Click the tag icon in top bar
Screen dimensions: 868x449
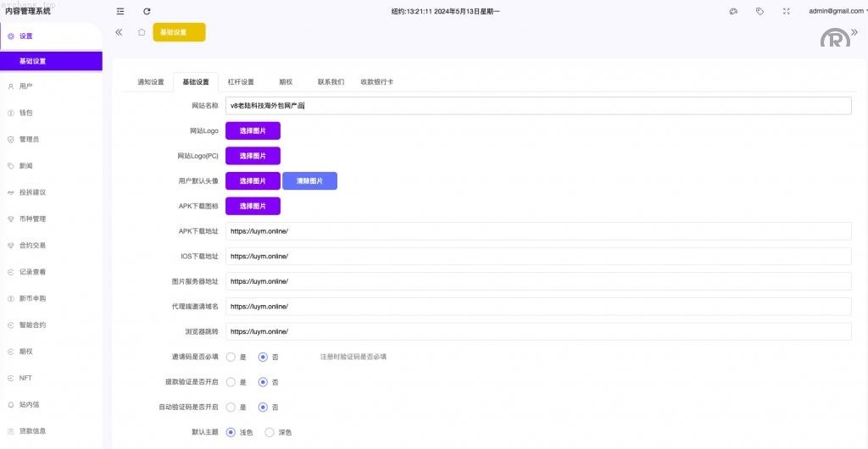[x=759, y=11]
